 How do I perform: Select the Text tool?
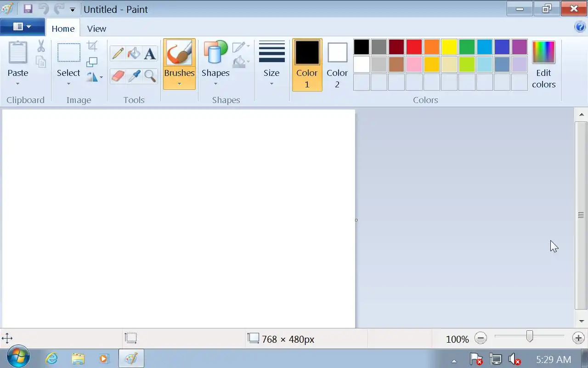coord(150,53)
